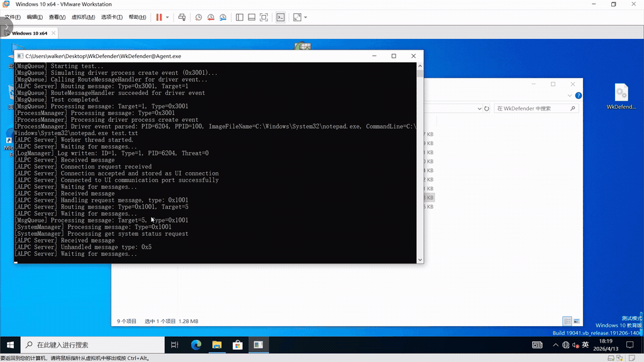Switch Explorer to large icons view

coord(577,321)
